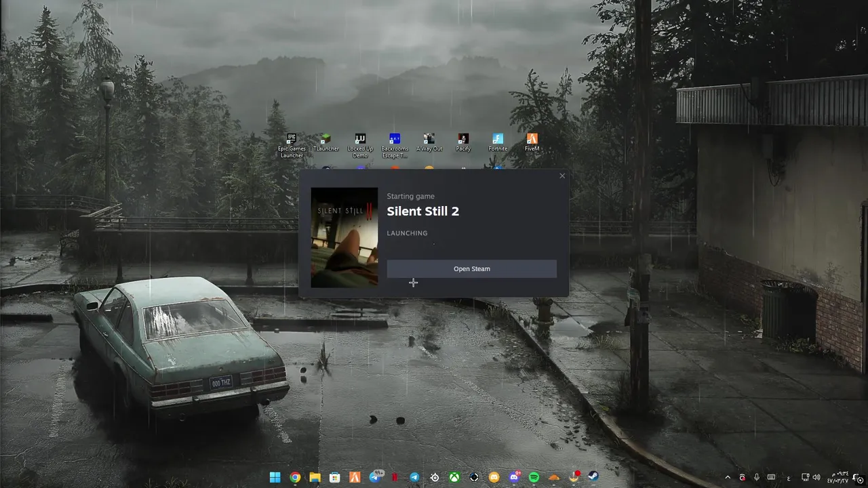The height and width of the screenshot is (488, 868).
Task: Open Steam from the taskbar
Action: click(593, 477)
